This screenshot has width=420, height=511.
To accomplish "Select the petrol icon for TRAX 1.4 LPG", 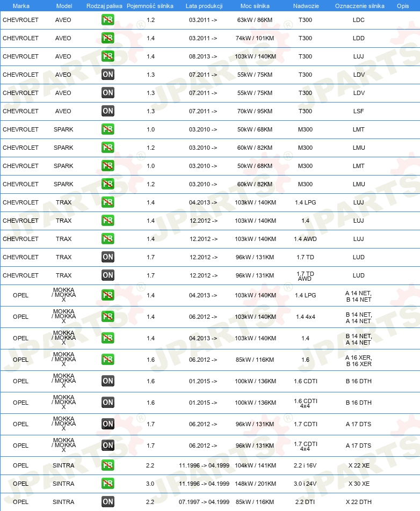I will [x=107, y=202].
